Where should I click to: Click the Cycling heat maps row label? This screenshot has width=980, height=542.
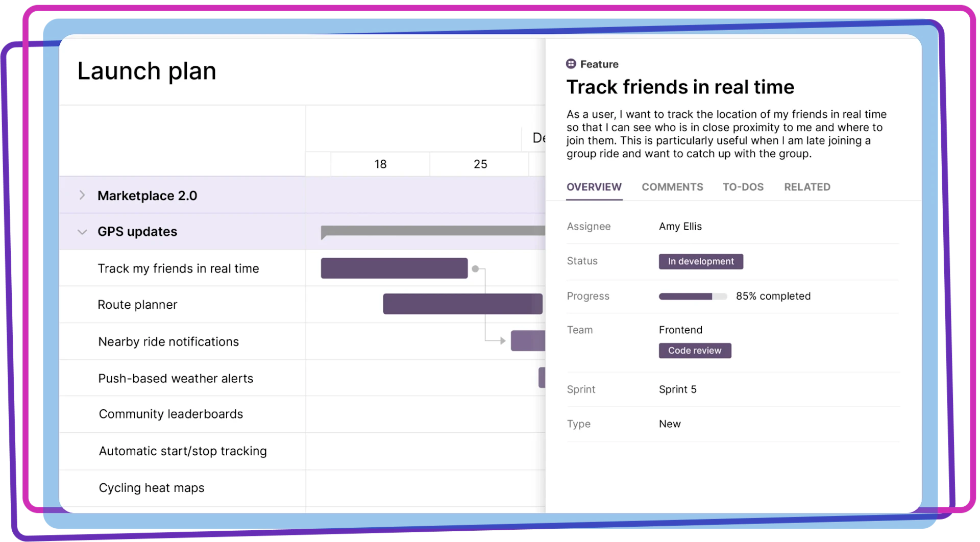click(151, 487)
